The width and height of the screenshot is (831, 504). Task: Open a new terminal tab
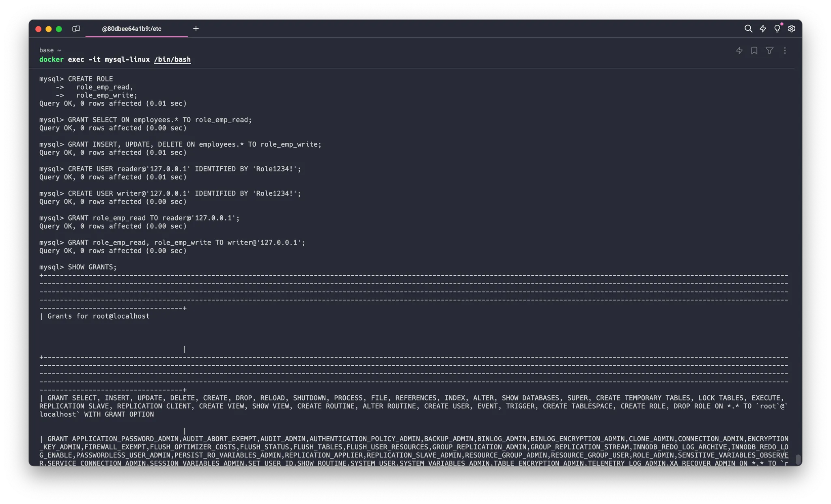[x=196, y=29]
